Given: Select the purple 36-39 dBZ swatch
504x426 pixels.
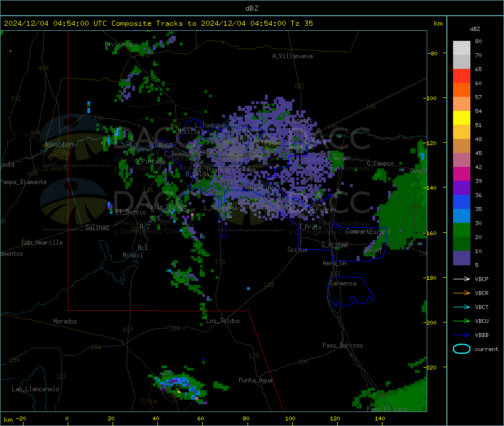Looking at the screenshot, I should [461, 188].
